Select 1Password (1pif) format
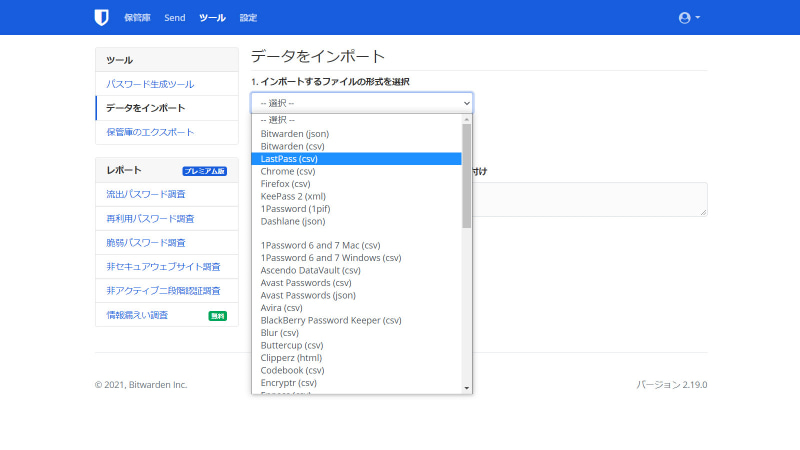The height and width of the screenshot is (450, 800). [356, 209]
